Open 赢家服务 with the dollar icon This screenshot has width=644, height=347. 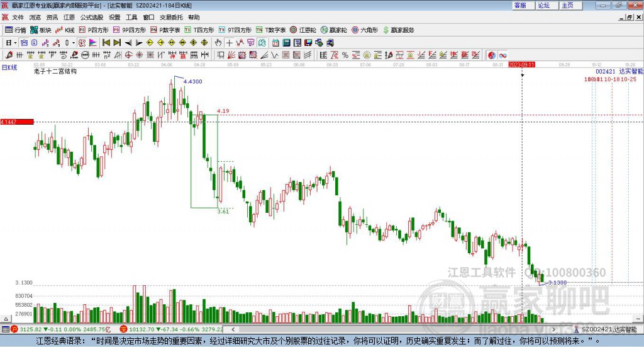398,30
